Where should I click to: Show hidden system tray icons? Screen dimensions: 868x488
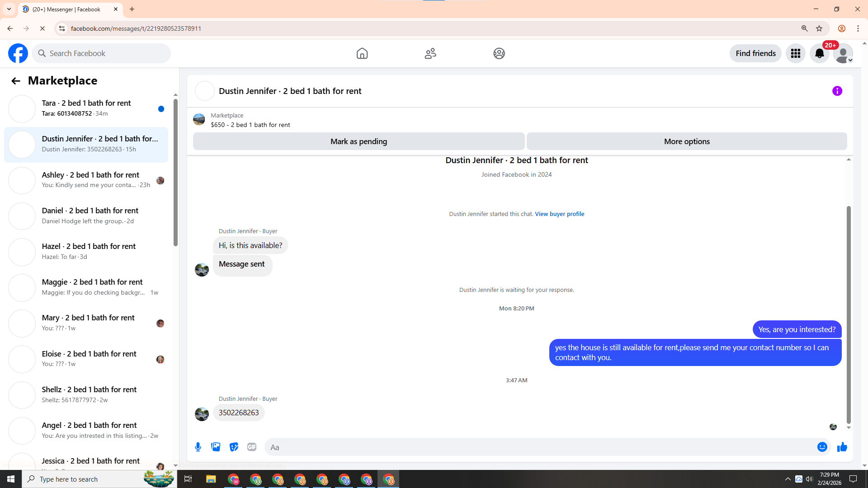pyautogui.click(x=788, y=479)
